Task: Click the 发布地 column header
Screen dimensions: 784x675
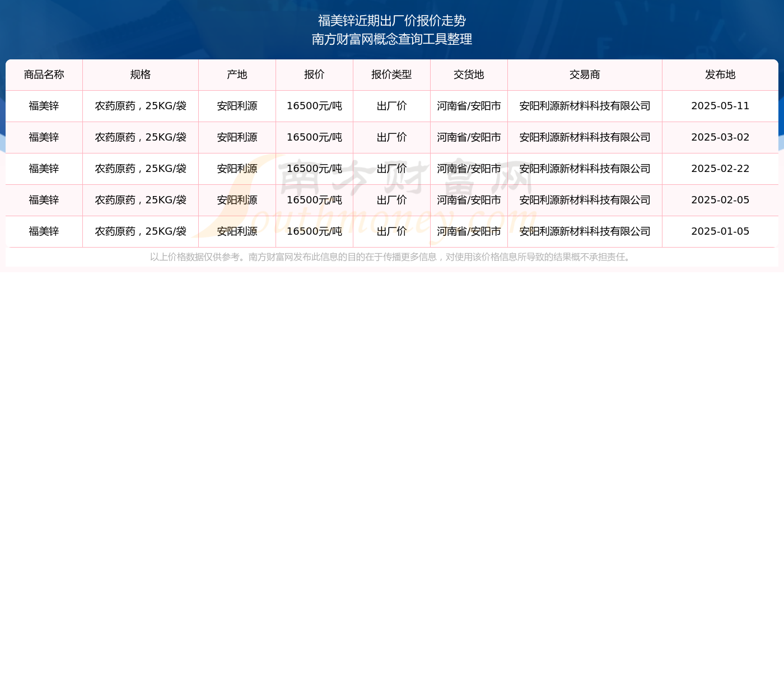Action: point(721,75)
